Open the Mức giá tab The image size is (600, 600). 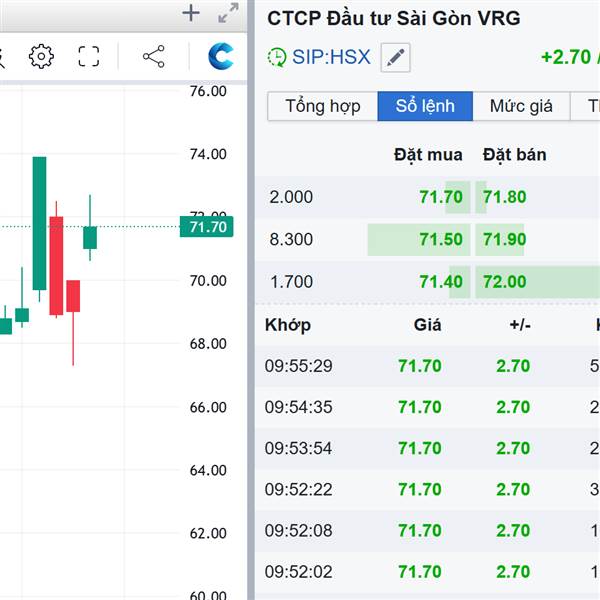pos(521,106)
